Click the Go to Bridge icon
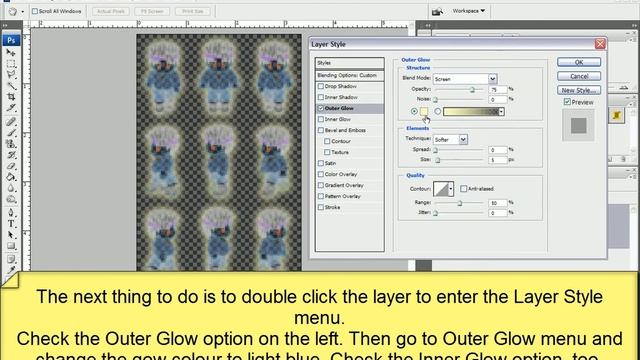Viewport: 640px width, 360px height. point(437,11)
